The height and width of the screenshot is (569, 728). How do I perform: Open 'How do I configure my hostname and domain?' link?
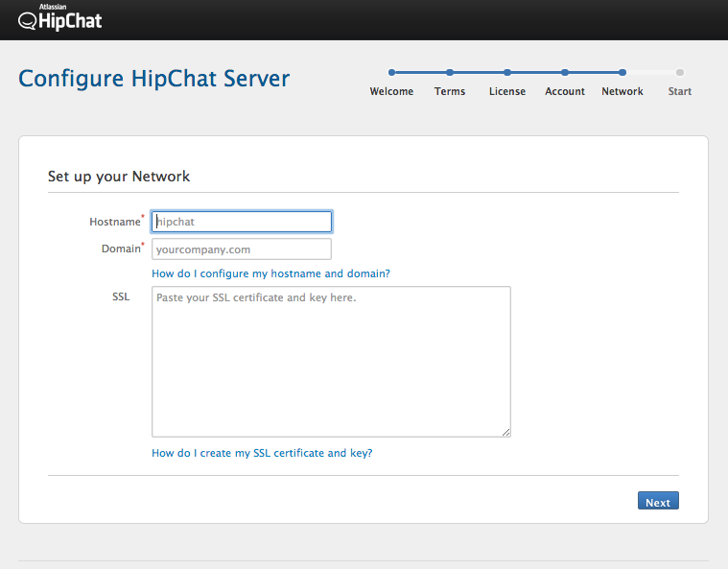click(270, 273)
